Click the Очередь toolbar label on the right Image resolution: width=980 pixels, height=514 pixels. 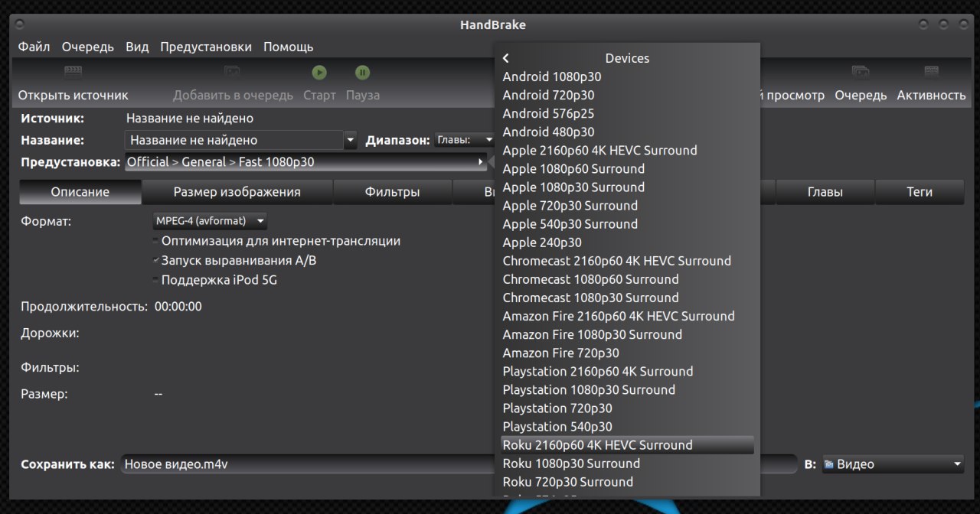click(861, 96)
